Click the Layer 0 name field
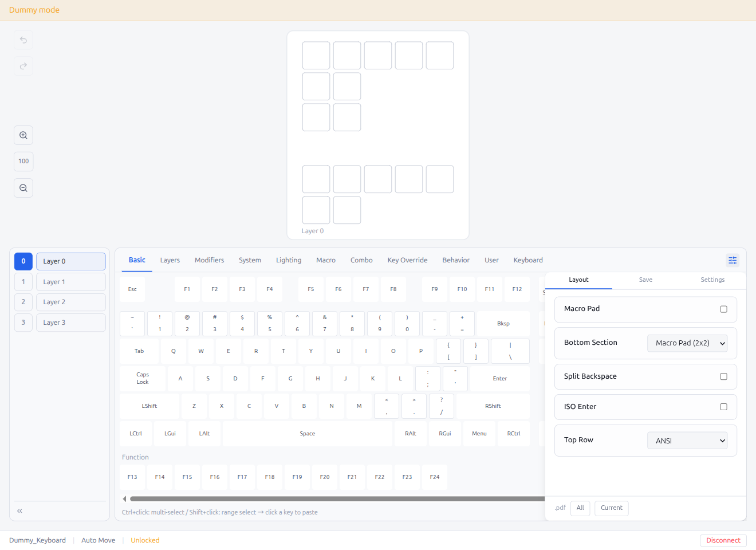Screen dimensions: 756x550 pyautogui.click(x=70, y=261)
